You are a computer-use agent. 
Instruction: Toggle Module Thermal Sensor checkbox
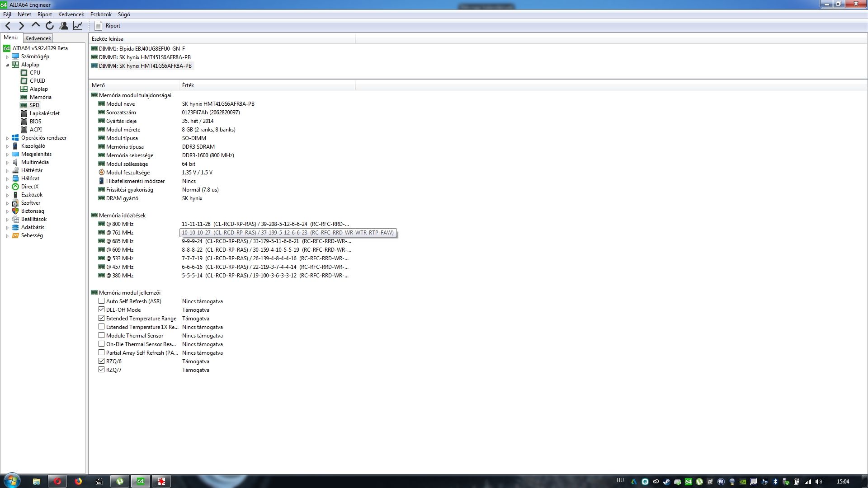click(101, 335)
